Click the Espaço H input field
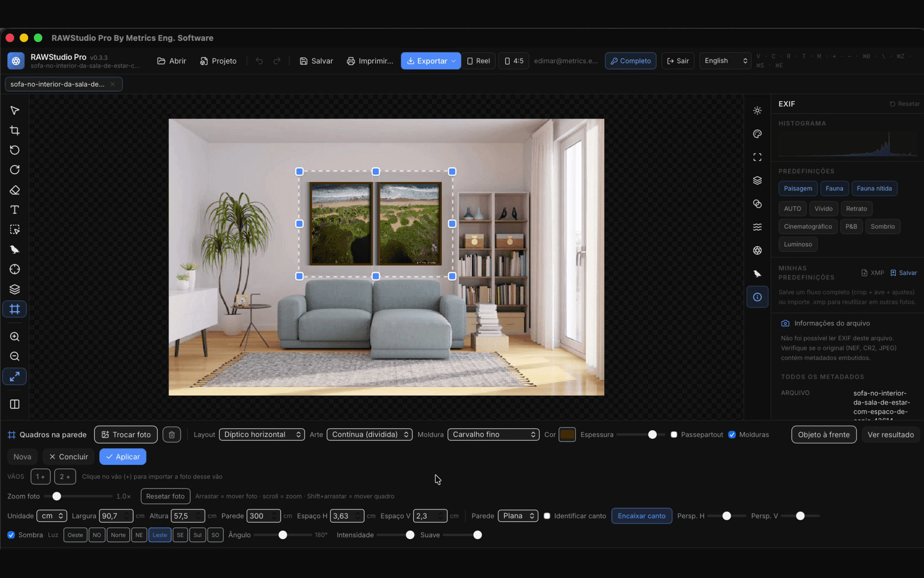Screen dimensions: 924x578 coord(347,516)
